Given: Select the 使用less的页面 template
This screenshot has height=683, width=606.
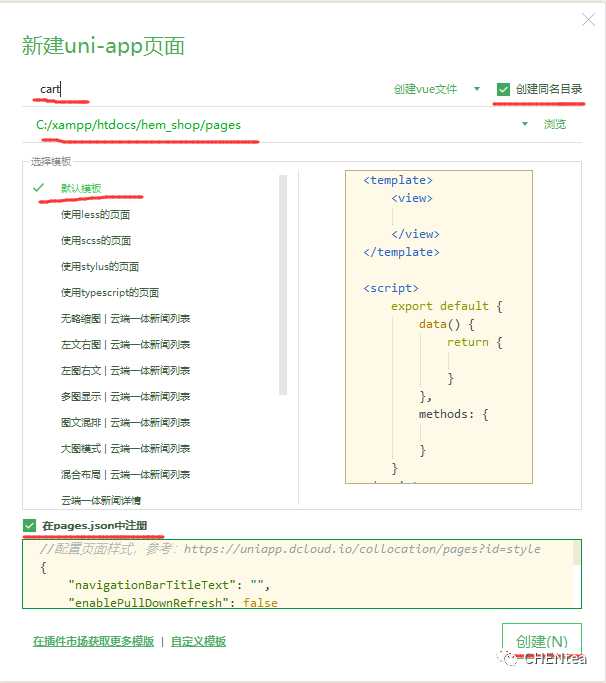Looking at the screenshot, I should coord(95,214).
